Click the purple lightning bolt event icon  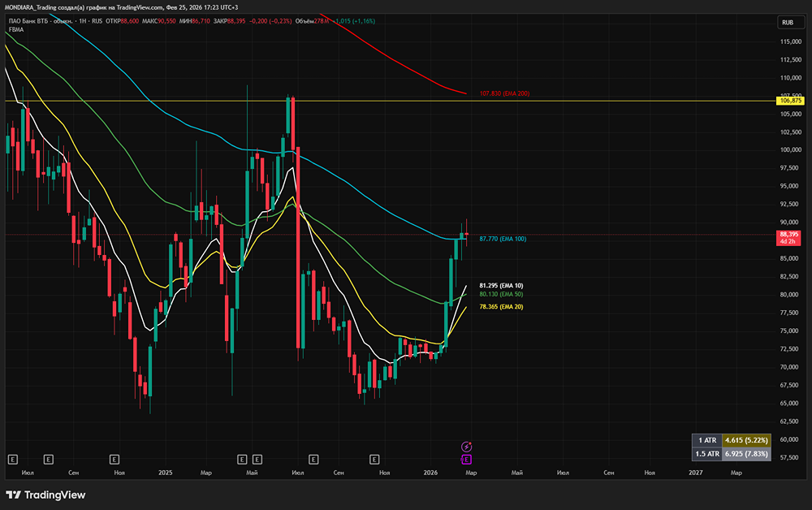coord(466,446)
